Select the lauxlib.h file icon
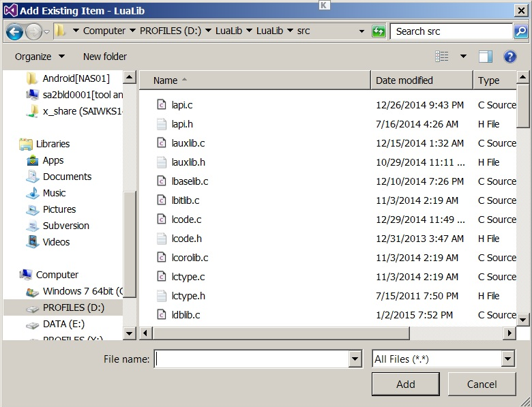 pyautogui.click(x=162, y=162)
